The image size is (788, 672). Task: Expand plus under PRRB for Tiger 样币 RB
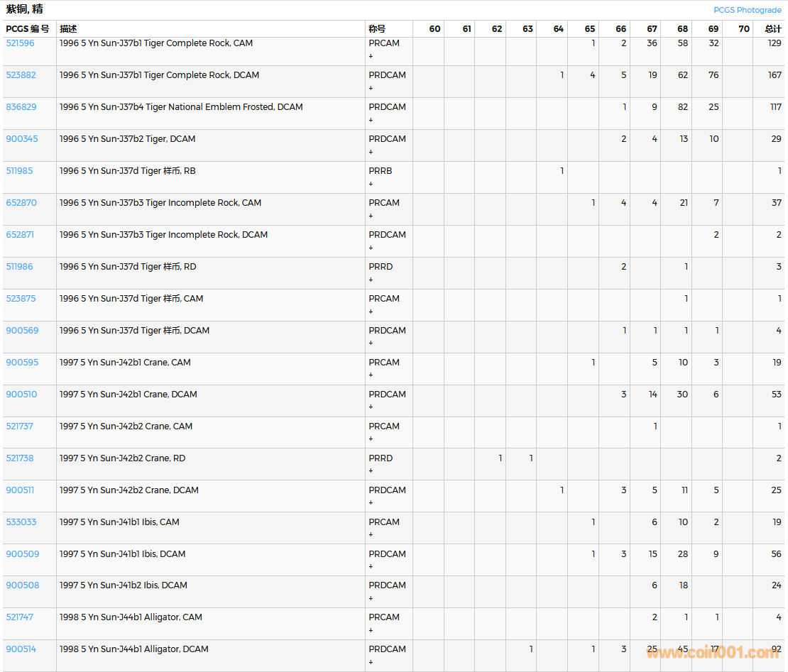[371, 184]
